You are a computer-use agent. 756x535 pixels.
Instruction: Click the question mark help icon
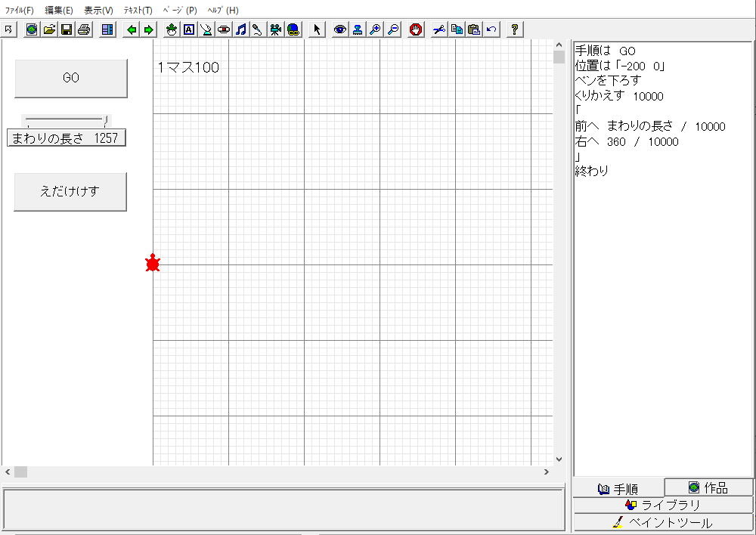pyautogui.click(x=515, y=29)
